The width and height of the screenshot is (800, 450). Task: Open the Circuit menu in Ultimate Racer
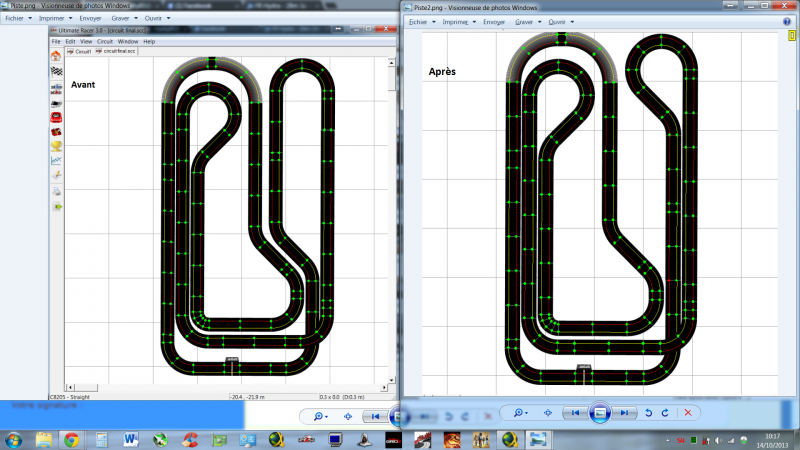click(x=103, y=42)
